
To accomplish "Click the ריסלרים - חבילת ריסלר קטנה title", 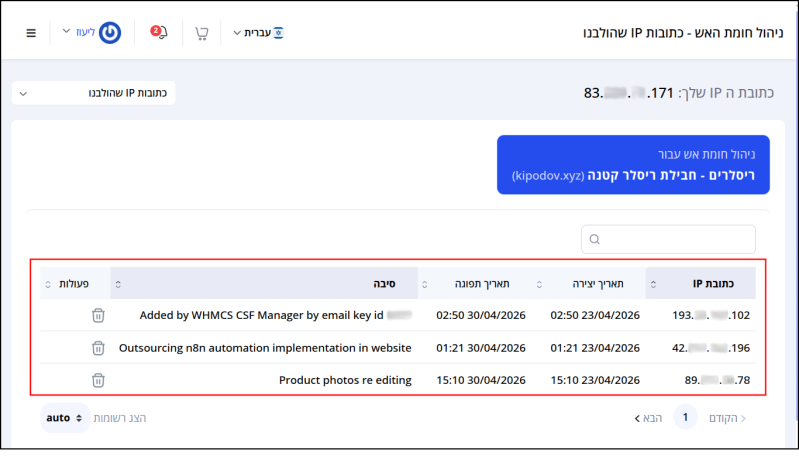I will tap(671, 175).
